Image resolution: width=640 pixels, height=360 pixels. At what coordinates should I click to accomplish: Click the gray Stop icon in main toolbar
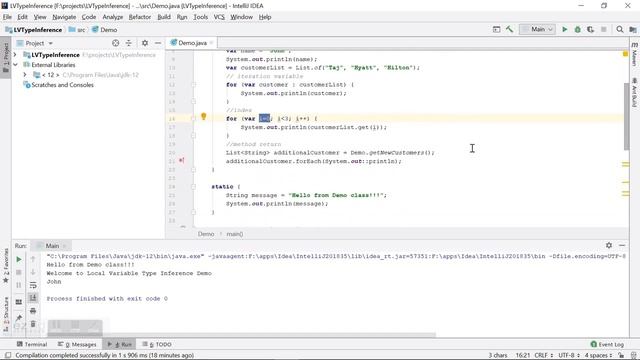pos(604,29)
